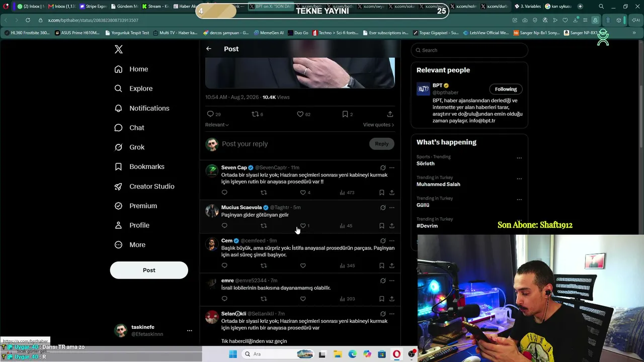This screenshot has width=644, height=362.
Task: Open more options on Cem's reply
Action: (392, 241)
